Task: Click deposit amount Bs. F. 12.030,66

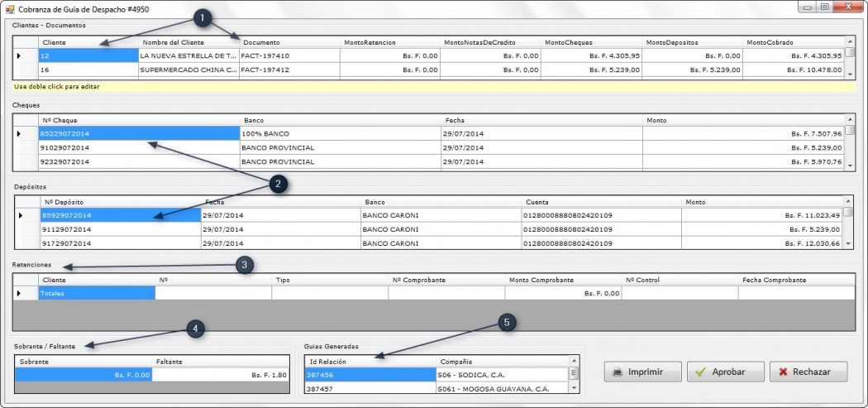Action: click(761, 242)
